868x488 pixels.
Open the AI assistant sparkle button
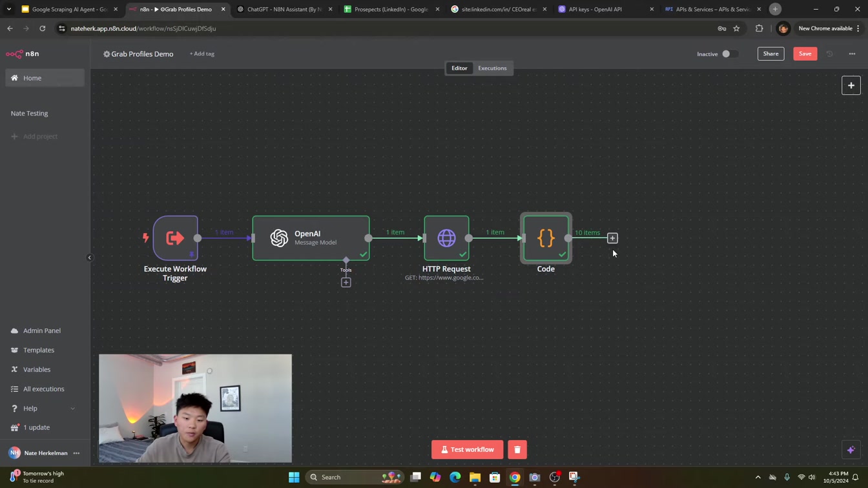point(851,450)
